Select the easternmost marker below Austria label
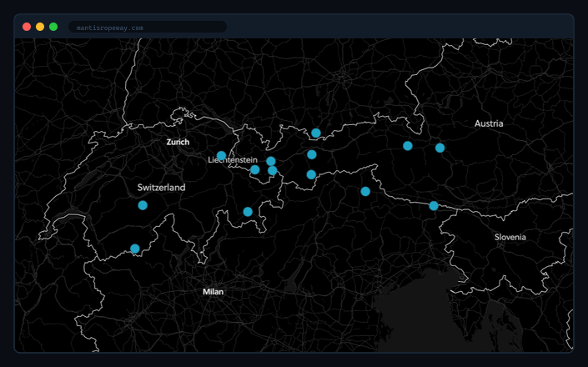 pos(440,148)
